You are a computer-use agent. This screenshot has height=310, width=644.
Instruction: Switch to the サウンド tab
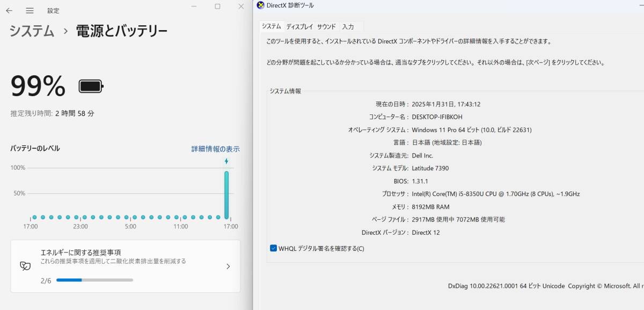click(326, 26)
